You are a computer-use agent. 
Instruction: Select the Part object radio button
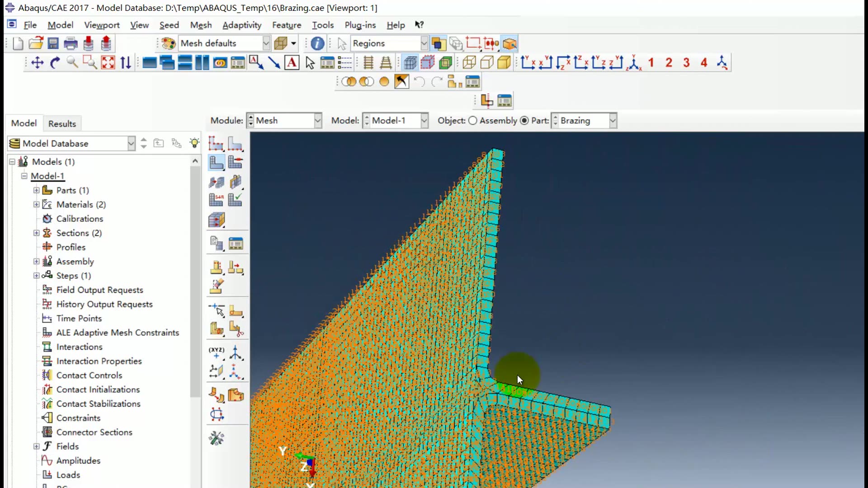(524, 121)
